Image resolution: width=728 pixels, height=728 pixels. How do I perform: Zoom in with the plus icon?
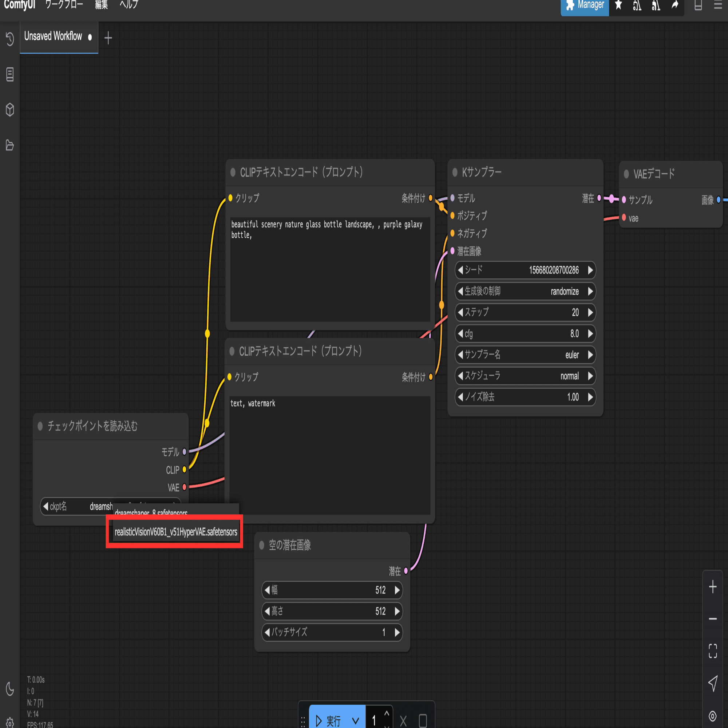point(713,587)
